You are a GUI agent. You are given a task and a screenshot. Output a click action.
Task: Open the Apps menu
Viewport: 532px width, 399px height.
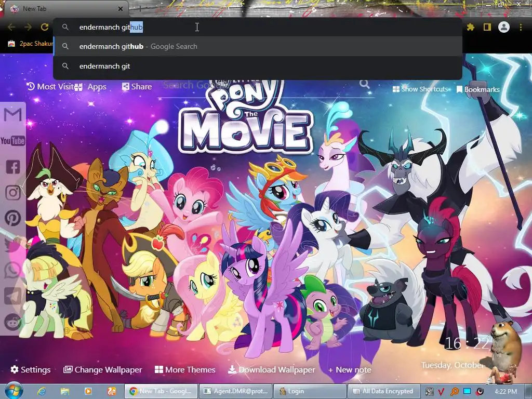90,87
